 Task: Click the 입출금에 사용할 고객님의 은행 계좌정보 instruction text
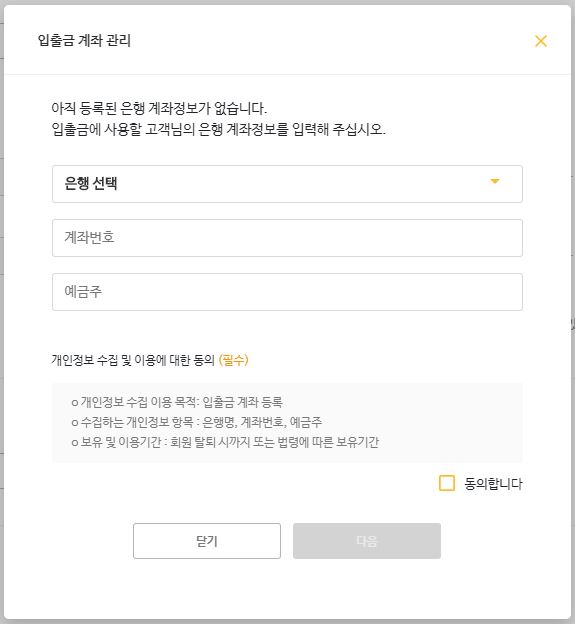(218, 129)
